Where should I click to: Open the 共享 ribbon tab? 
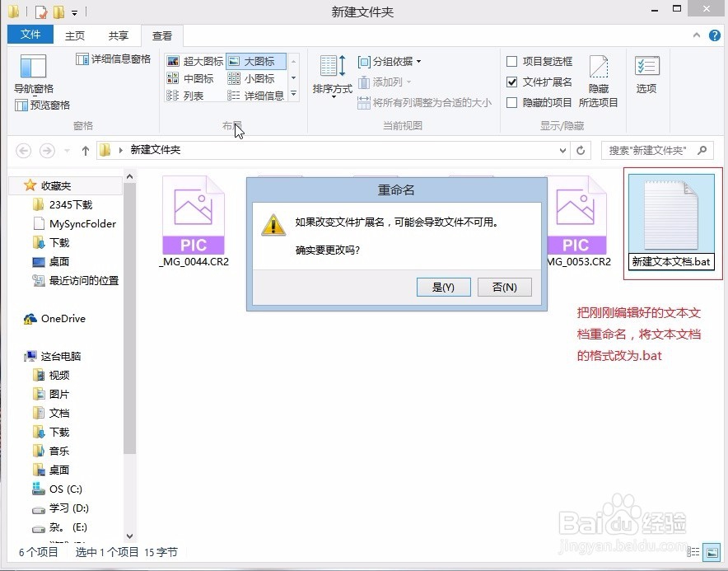click(118, 35)
